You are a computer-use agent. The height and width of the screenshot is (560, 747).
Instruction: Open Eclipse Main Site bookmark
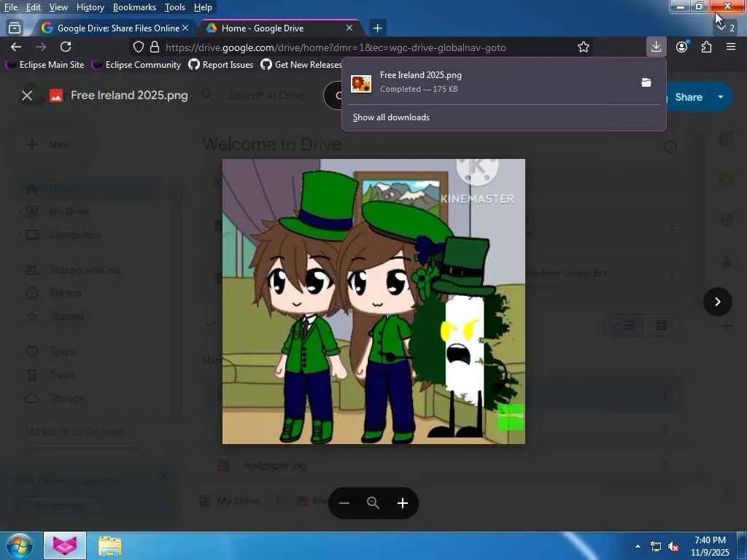click(44, 65)
